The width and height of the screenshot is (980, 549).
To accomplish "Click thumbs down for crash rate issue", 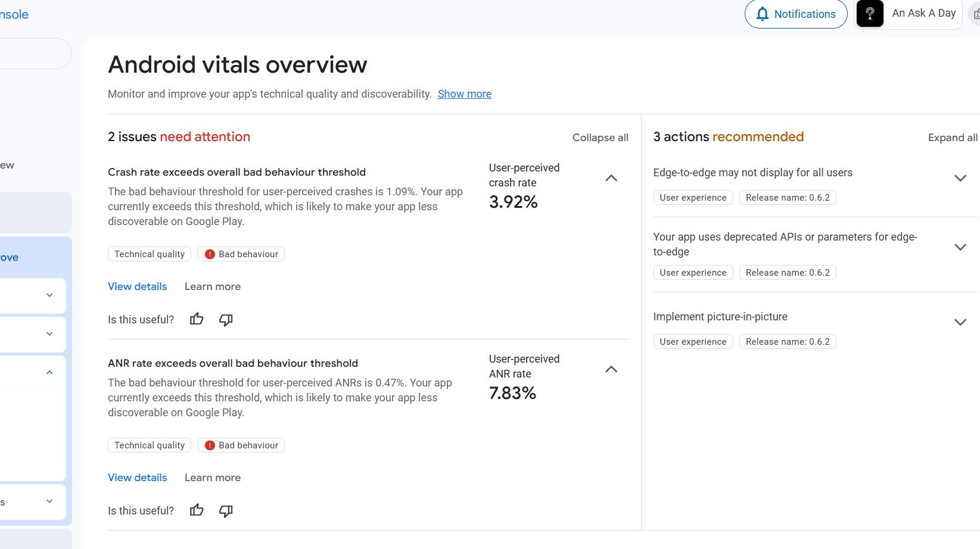I will click(x=226, y=320).
